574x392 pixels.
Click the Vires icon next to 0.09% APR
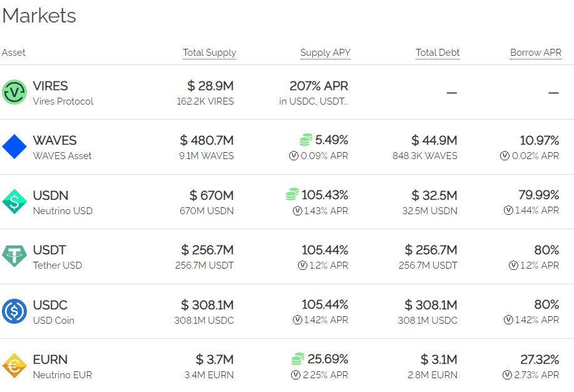point(294,156)
